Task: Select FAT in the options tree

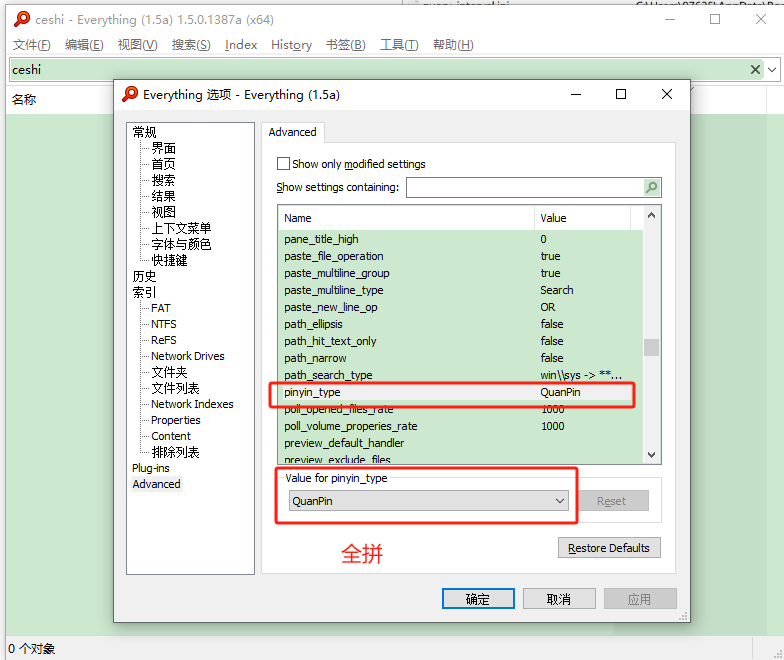Action: pos(160,308)
